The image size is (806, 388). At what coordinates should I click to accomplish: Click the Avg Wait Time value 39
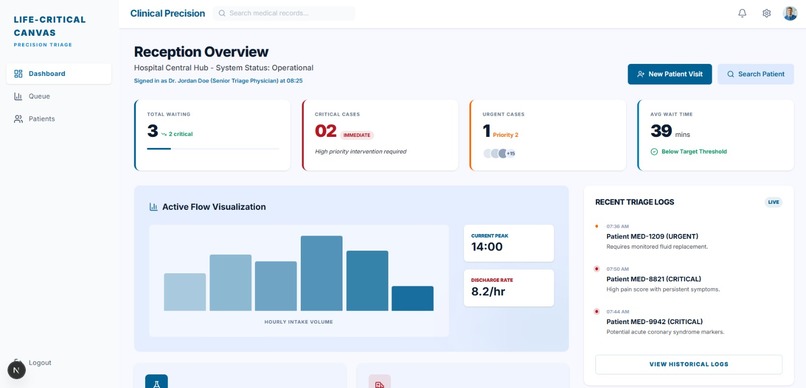click(x=661, y=131)
